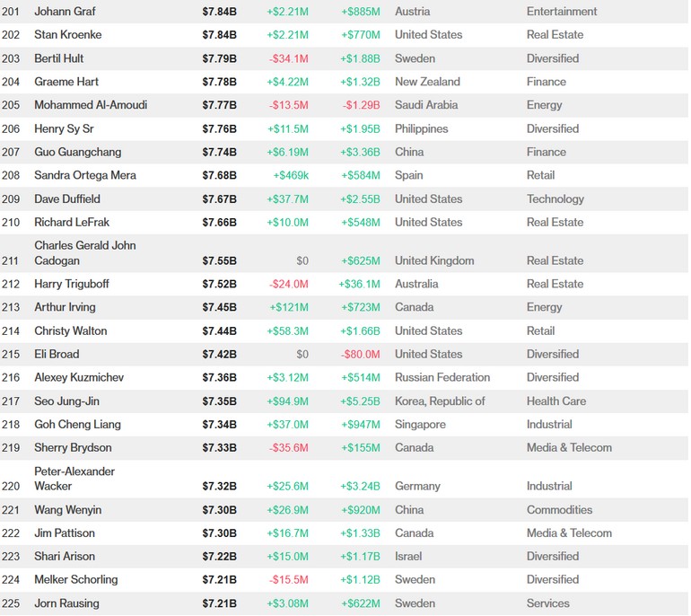Click Russian Federation country cell
The height and width of the screenshot is (616, 691).
coord(442,377)
